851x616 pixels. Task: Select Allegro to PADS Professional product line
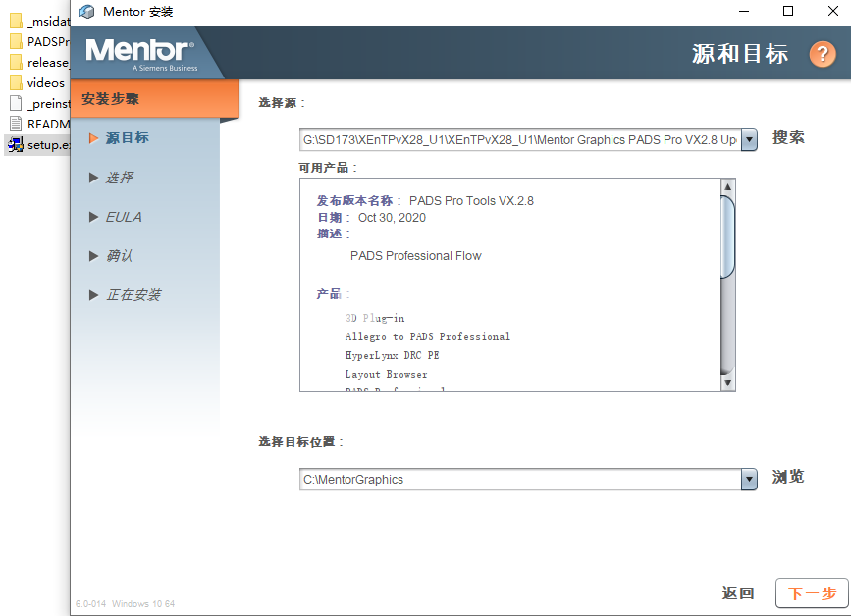pos(428,336)
